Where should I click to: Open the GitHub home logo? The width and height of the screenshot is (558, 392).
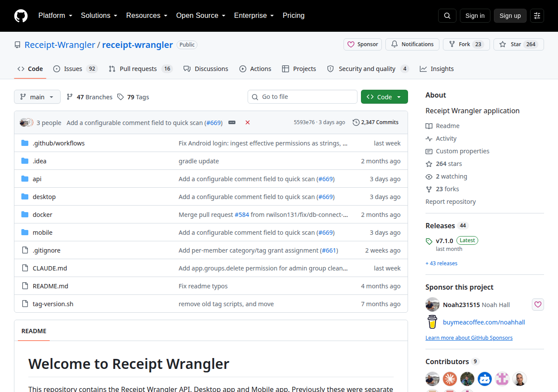21,16
